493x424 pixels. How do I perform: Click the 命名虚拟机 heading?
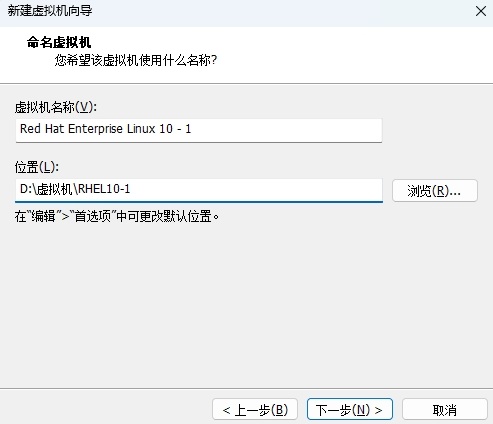(59, 42)
